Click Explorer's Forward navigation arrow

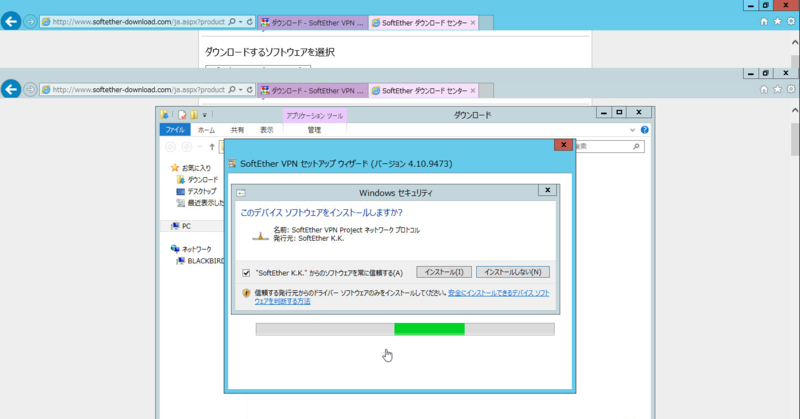coord(187,147)
